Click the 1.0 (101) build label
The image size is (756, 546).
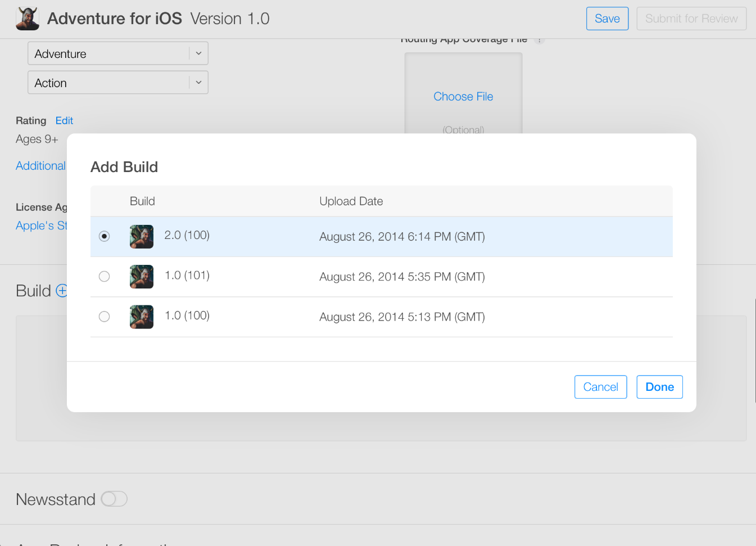[x=187, y=275]
